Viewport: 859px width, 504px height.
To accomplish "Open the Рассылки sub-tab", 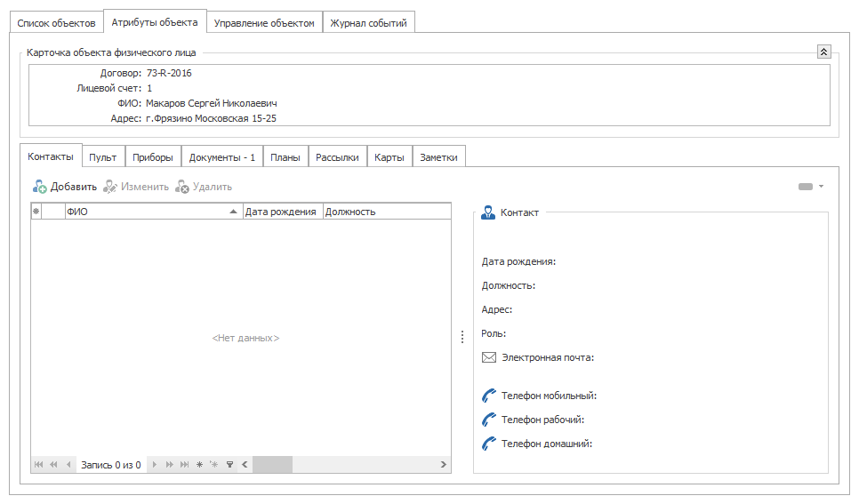I will [x=338, y=157].
